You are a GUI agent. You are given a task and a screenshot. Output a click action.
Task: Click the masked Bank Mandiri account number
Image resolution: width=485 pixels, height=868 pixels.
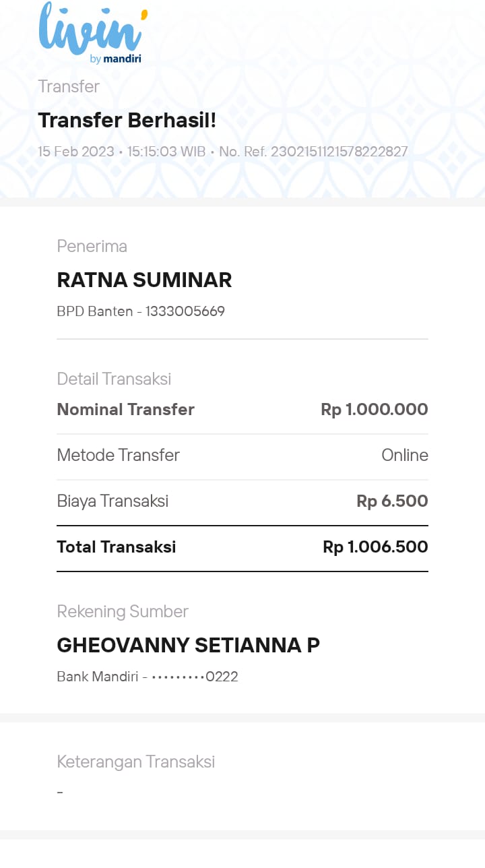(x=195, y=677)
